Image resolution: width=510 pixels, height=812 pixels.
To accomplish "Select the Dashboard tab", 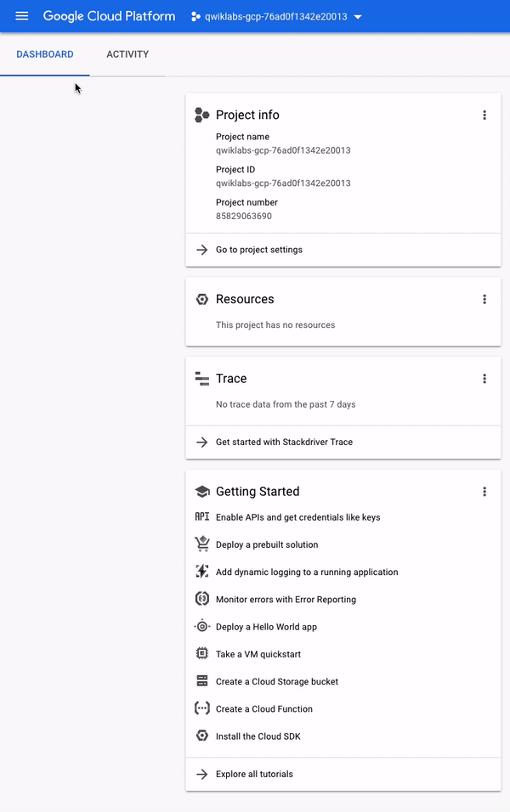I will 45,54.
